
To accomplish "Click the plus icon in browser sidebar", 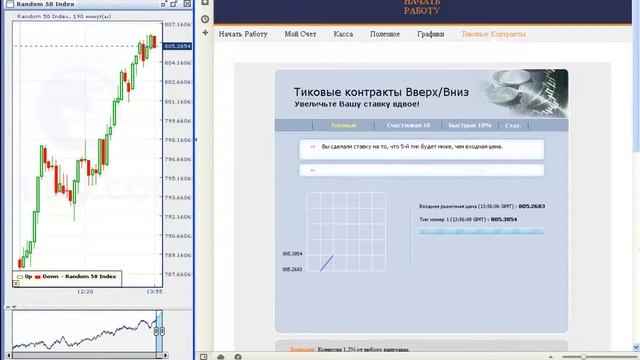I will click(x=205, y=33).
